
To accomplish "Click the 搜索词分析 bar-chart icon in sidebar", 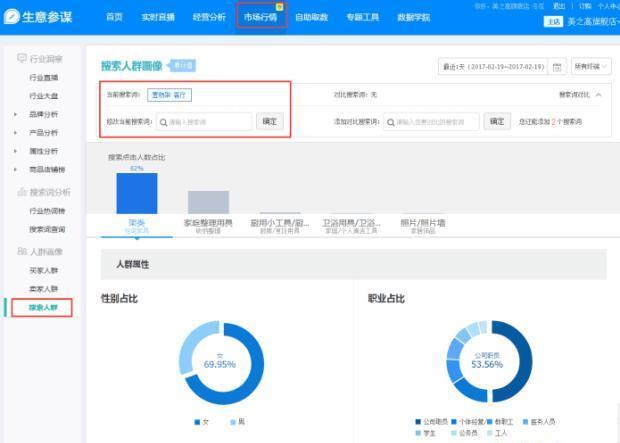I will tap(22, 192).
